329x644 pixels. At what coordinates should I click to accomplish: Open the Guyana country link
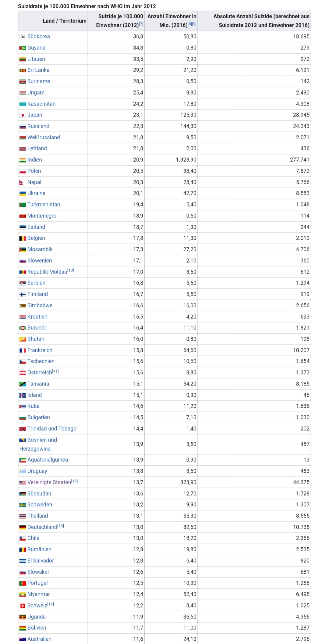pos(36,48)
